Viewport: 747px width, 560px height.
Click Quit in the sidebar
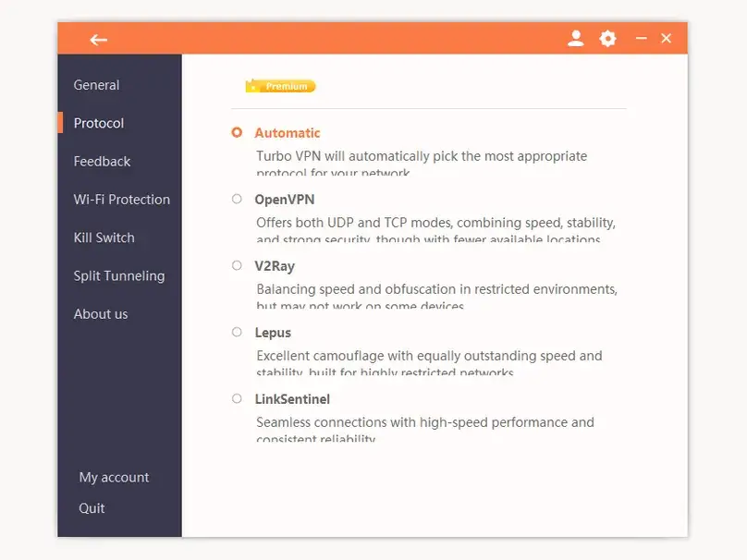[x=92, y=508]
